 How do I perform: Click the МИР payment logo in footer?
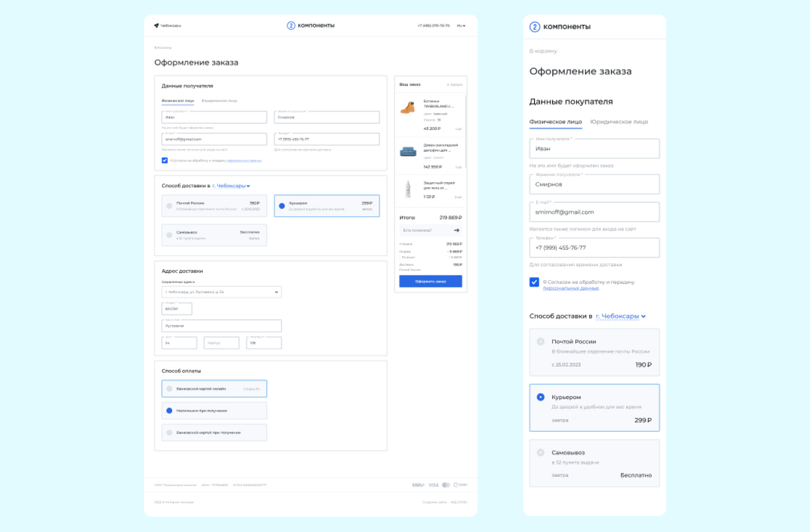(418, 485)
